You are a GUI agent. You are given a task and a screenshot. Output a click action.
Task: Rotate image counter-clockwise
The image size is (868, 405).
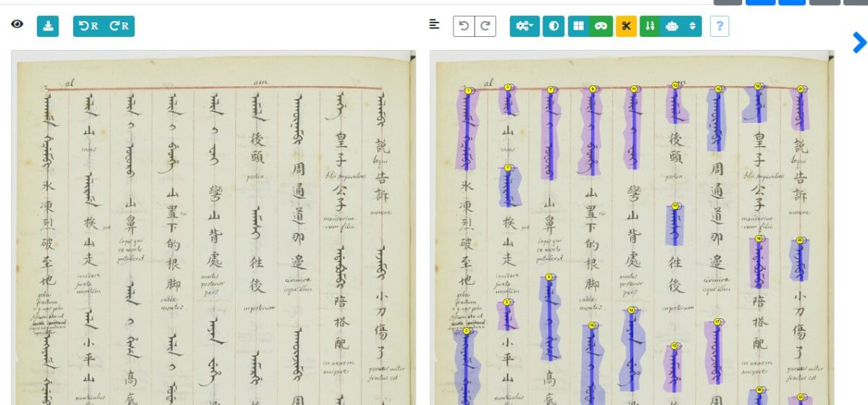click(x=89, y=26)
